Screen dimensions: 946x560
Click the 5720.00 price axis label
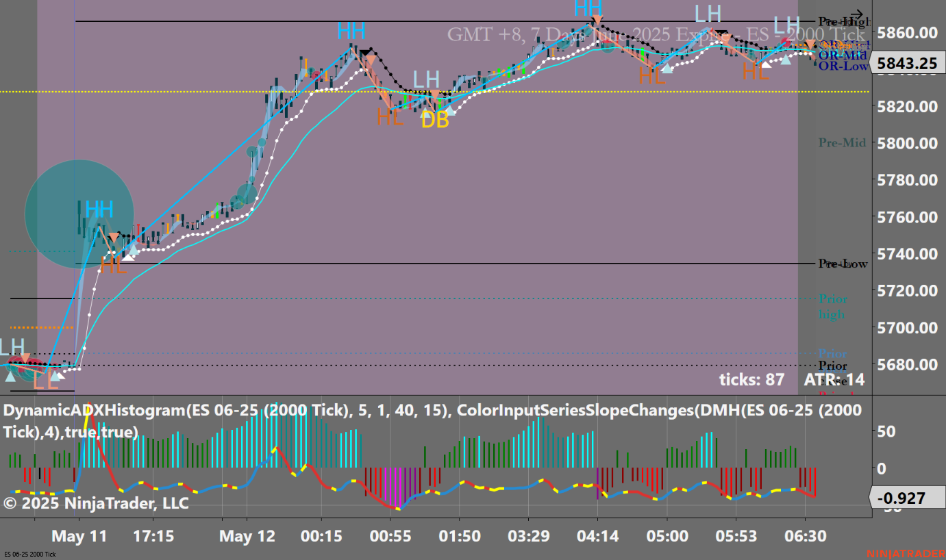coord(906,290)
